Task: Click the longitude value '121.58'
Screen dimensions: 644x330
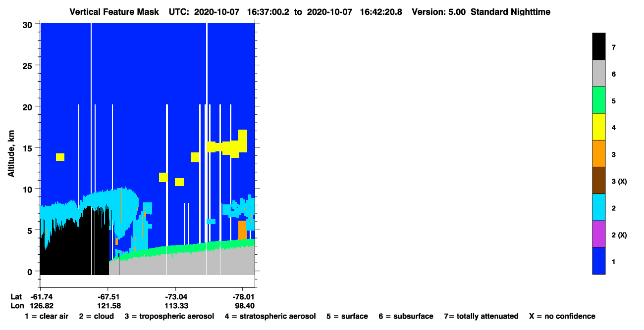Action: click(x=108, y=306)
